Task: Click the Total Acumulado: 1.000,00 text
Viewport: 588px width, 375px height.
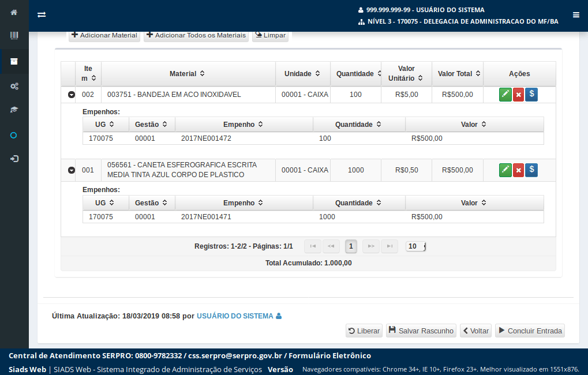Action: [x=309, y=263]
